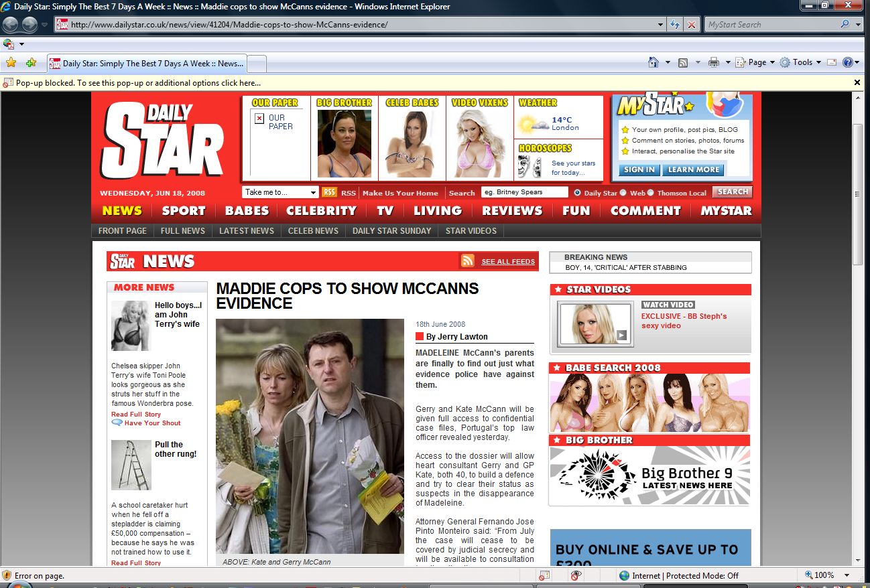Click the Stop loading icon
The height and width of the screenshot is (588, 870).
[692, 25]
